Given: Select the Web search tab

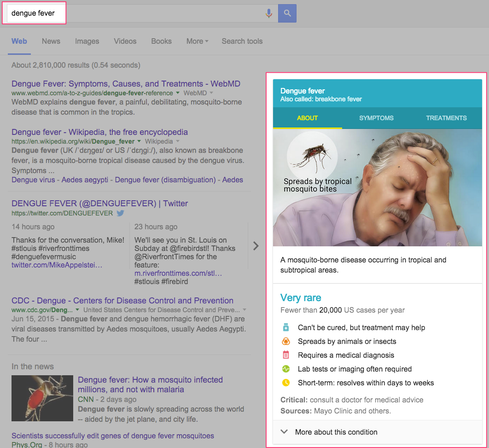Looking at the screenshot, I should pos(19,41).
